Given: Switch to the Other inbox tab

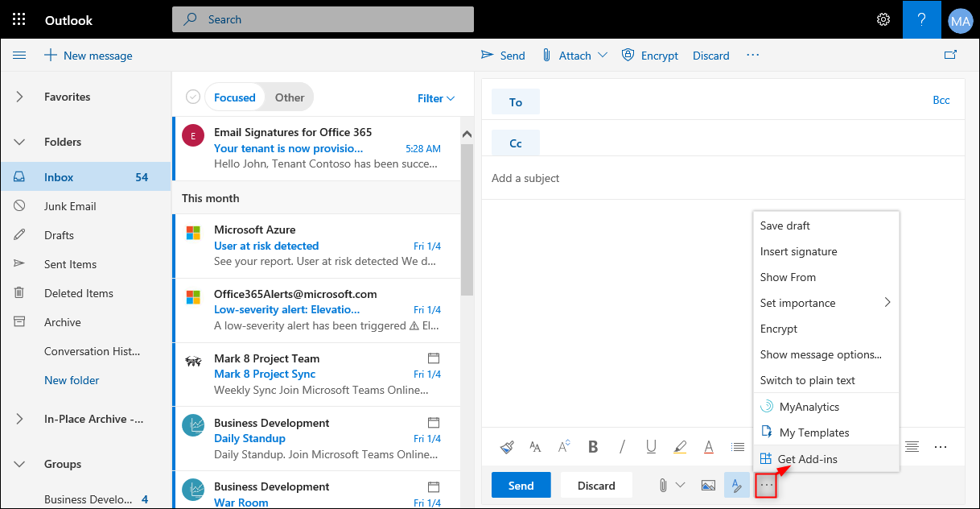Looking at the screenshot, I should [x=290, y=97].
